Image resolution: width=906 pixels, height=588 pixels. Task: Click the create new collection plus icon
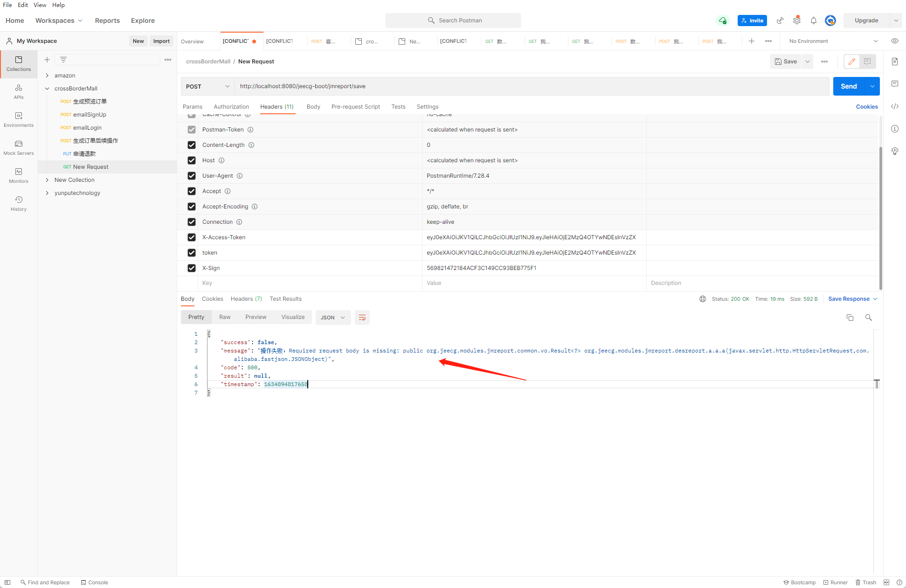coord(47,60)
